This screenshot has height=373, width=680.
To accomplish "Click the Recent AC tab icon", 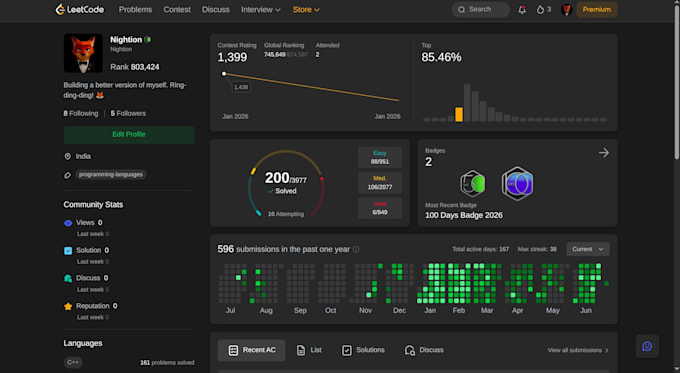I will [x=233, y=350].
